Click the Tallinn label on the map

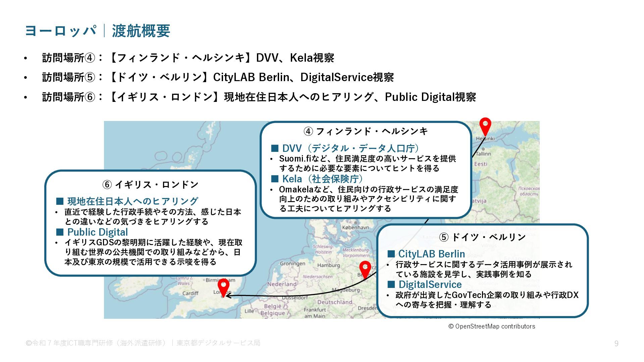point(483,154)
